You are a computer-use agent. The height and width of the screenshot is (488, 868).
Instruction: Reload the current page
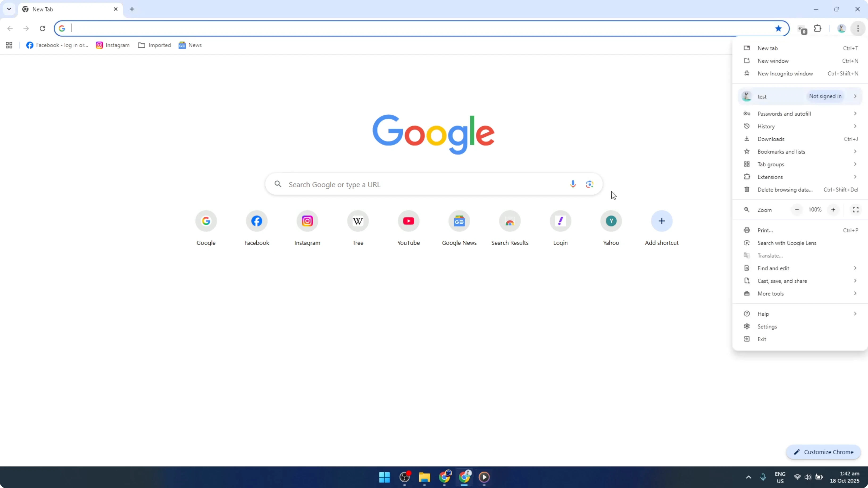point(42,28)
